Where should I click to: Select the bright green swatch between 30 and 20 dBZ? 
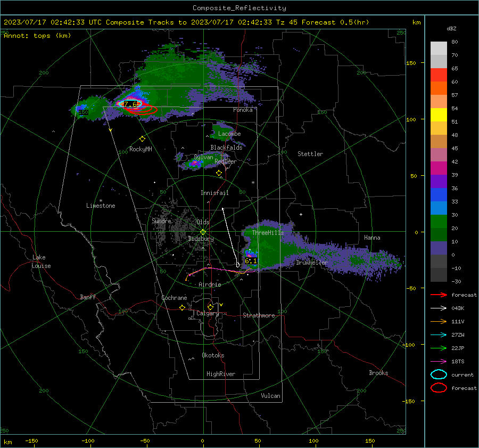(x=439, y=222)
